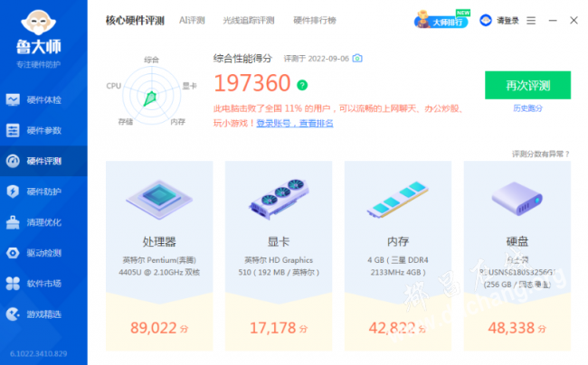Click the camera screenshot icon beside date
Viewport: 588px width, 365px height.
(357, 59)
